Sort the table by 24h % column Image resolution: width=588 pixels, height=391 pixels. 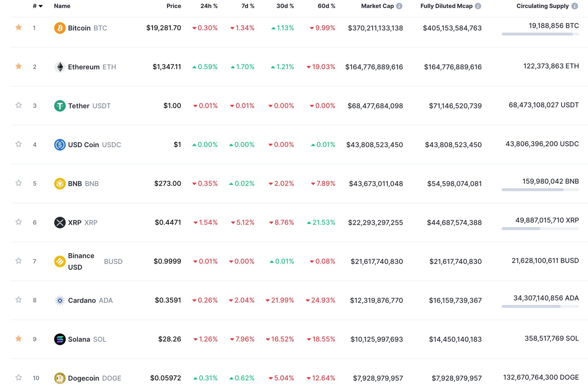coord(209,6)
